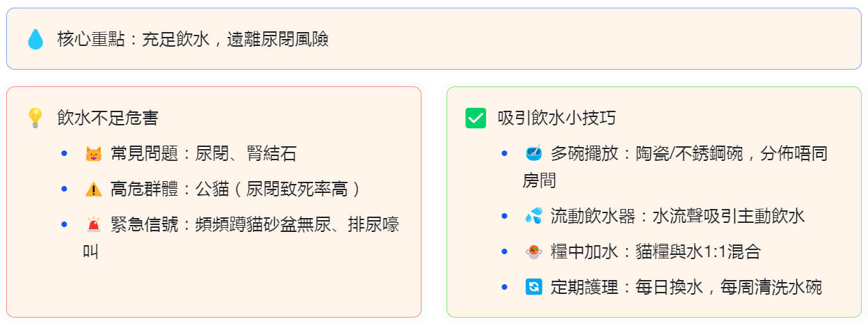Click the blue bowl with spoon icon
Viewport: 868px width, 326px height.
coord(533,153)
